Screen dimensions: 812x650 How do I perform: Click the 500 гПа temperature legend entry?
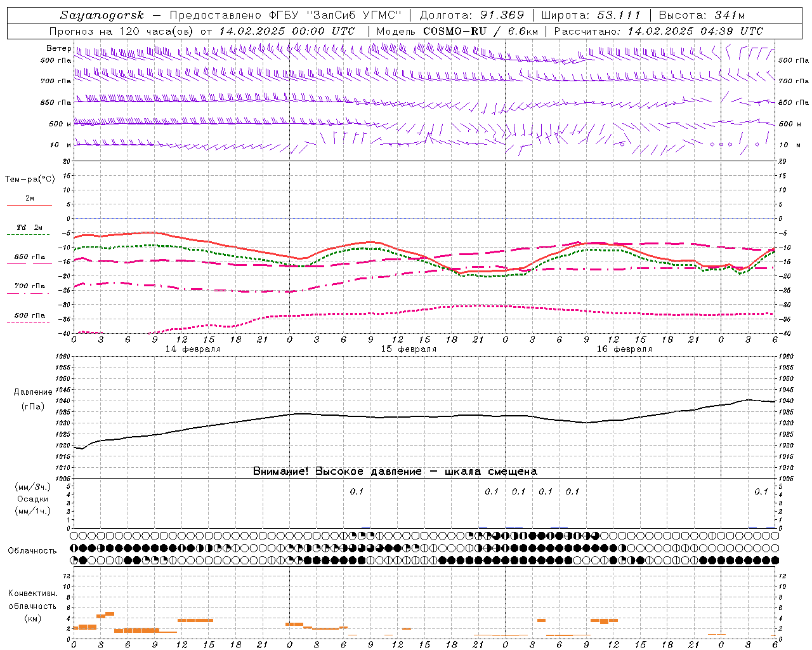tap(30, 315)
